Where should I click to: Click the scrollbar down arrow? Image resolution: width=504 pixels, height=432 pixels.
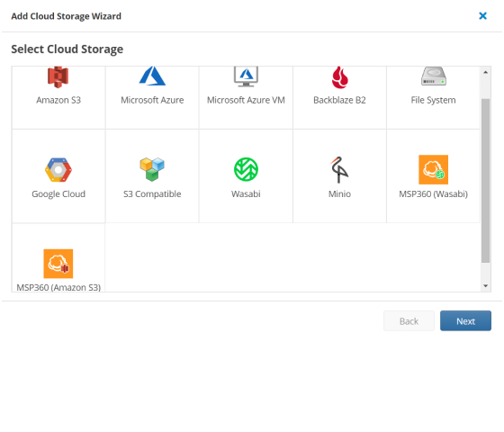[x=486, y=286]
